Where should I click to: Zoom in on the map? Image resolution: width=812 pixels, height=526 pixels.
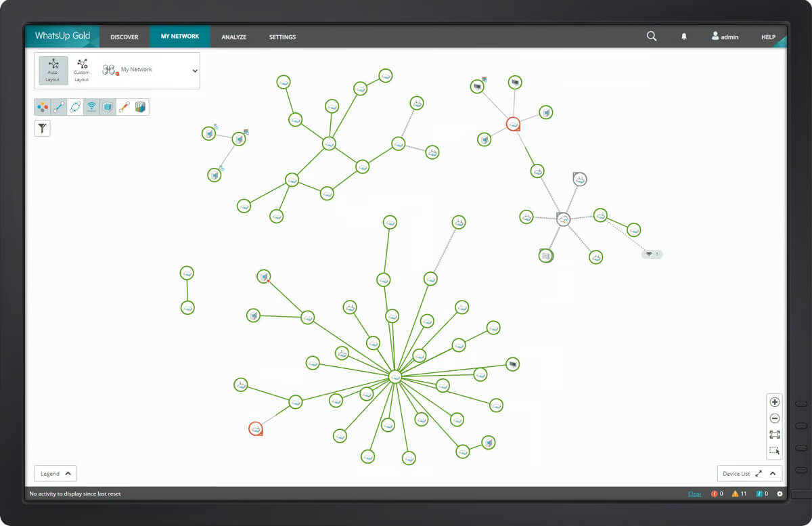pyautogui.click(x=775, y=401)
